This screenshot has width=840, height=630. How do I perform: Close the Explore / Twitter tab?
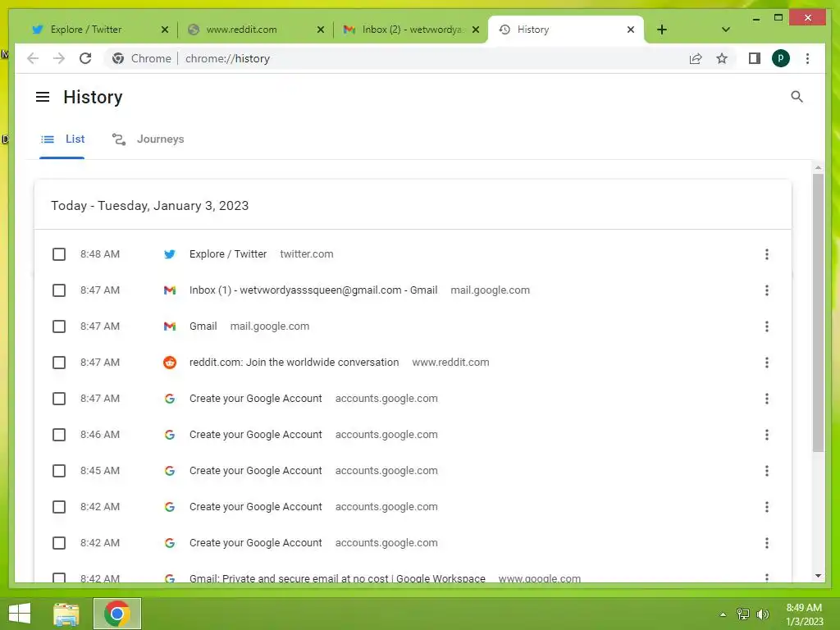(x=164, y=30)
